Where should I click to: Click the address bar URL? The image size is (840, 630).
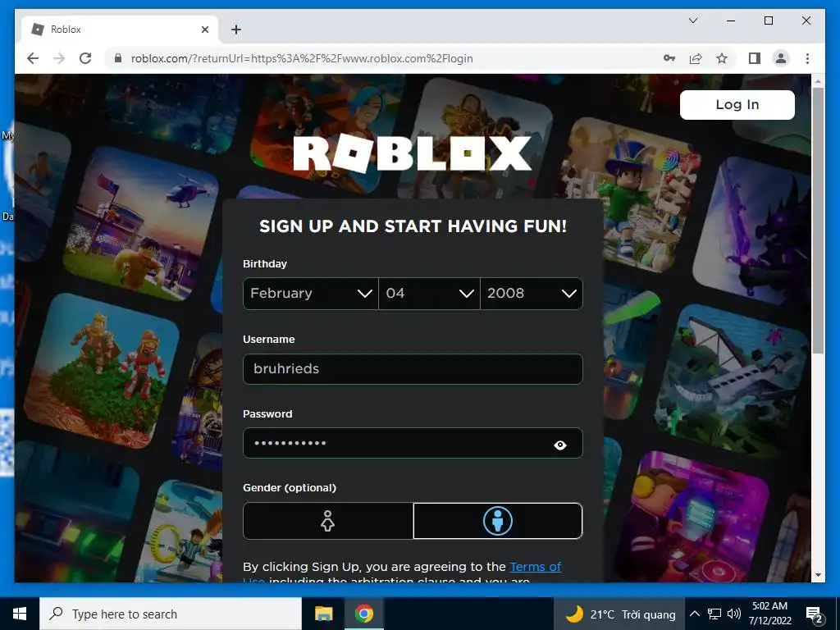click(x=302, y=58)
